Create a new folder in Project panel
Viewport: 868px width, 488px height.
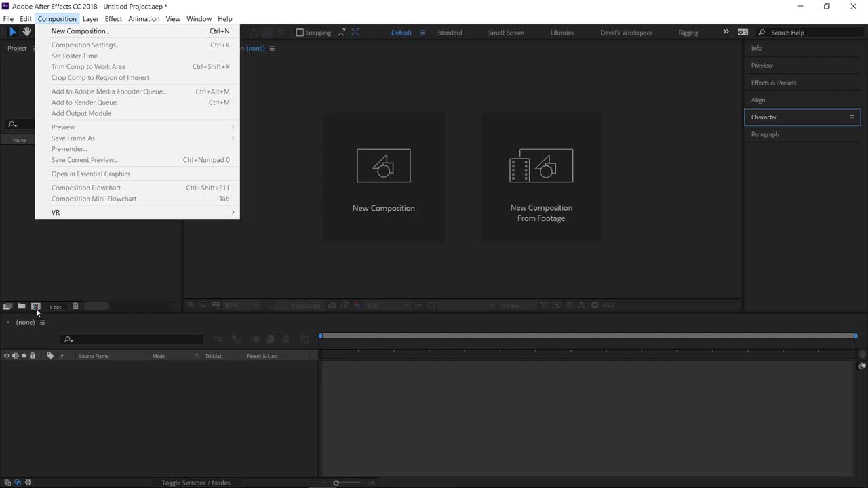22,306
